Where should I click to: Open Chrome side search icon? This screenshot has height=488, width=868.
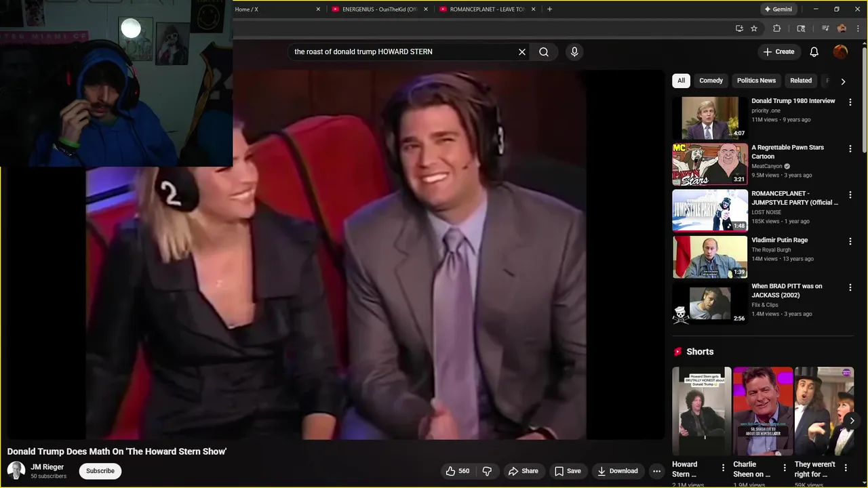[801, 28]
